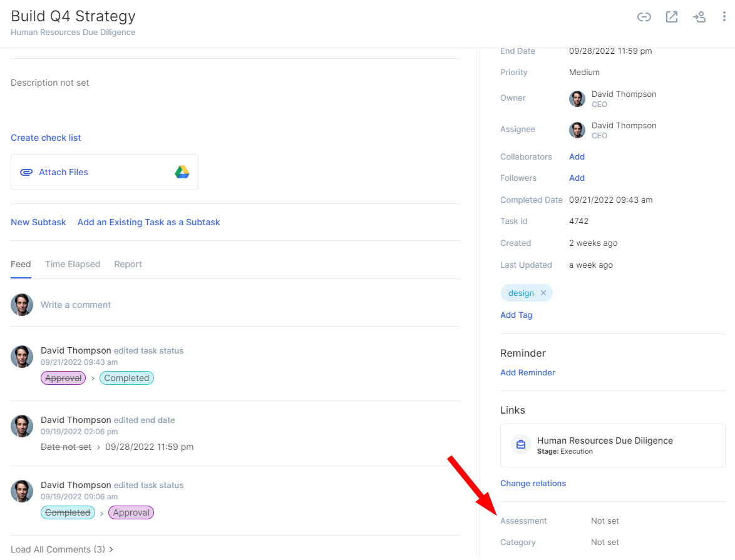Image resolution: width=735 pixels, height=560 pixels.
Task: Click the Stage: Execution text
Action: tap(565, 451)
